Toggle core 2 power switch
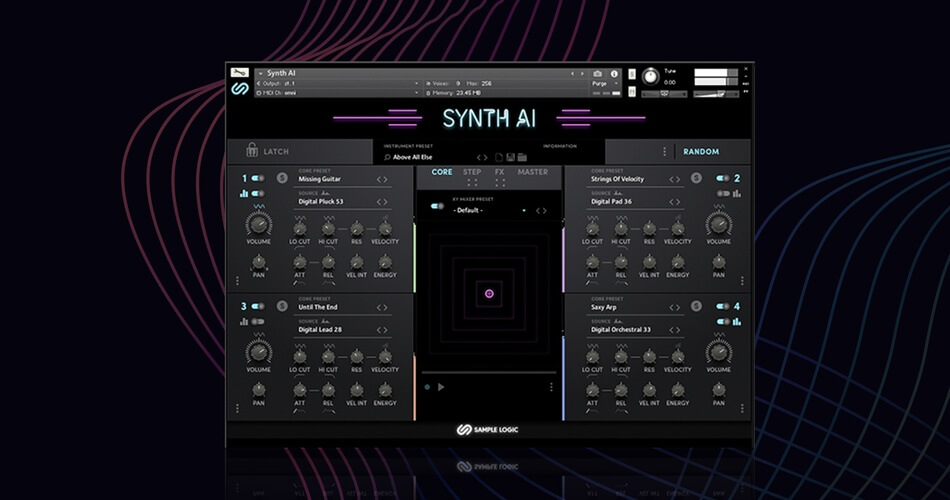This screenshot has width=950, height=500. [723, 178]
